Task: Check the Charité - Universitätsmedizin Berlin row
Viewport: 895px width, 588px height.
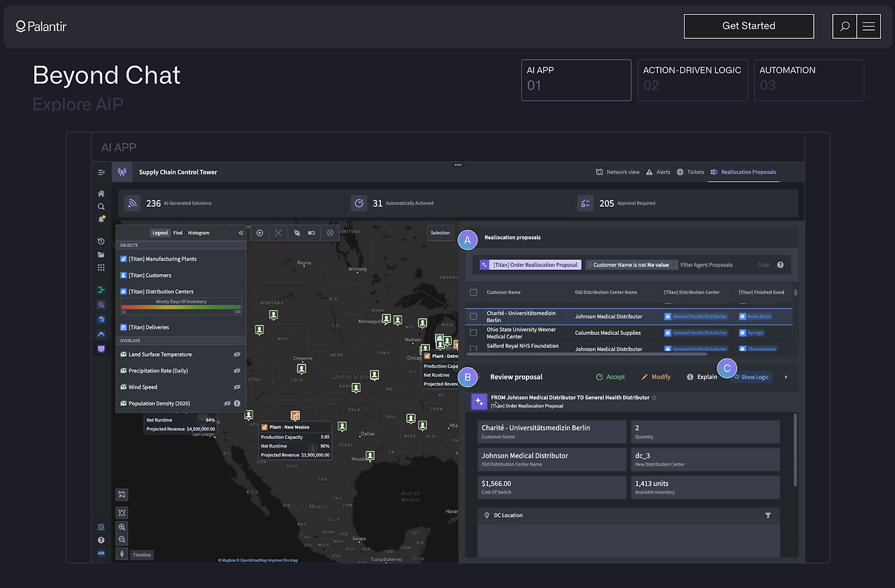Action: pos(473,316)
